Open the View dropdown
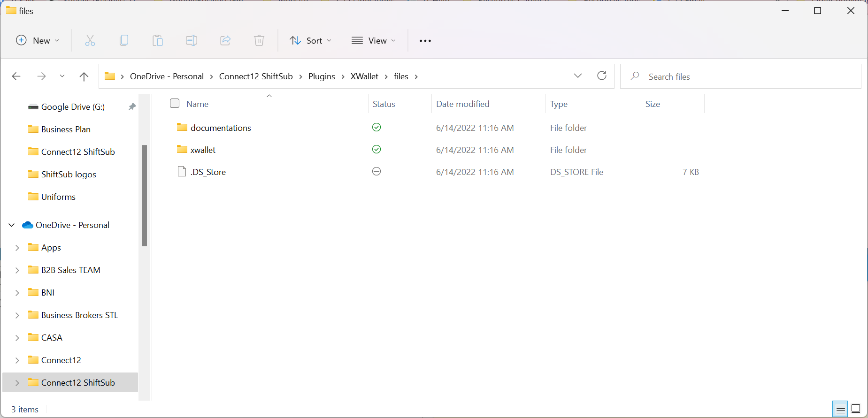Viewport: 868px width, 418px height. 374,41
